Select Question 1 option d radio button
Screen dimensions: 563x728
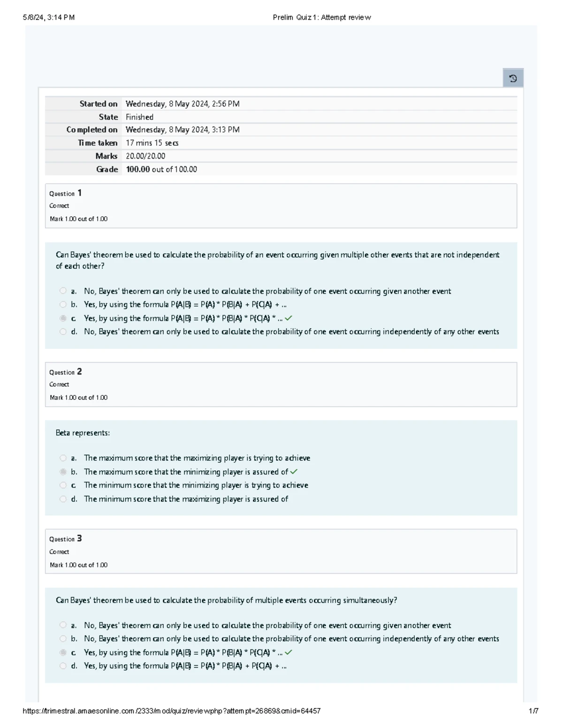pyautogui.click(x=63, y=332)
